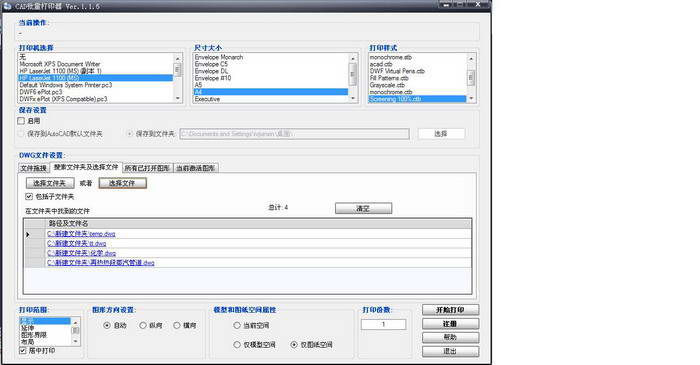The height and width of the screenshot is (365, 700).
Task: Click print range list scroll up arrow
Action: pos(75,322)
